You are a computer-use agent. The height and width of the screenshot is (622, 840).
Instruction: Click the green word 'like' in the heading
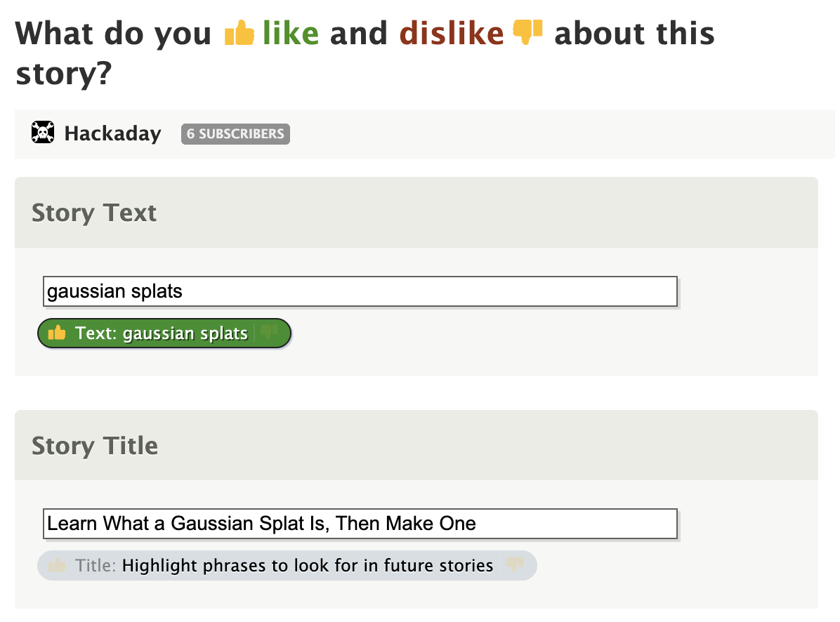291,34
